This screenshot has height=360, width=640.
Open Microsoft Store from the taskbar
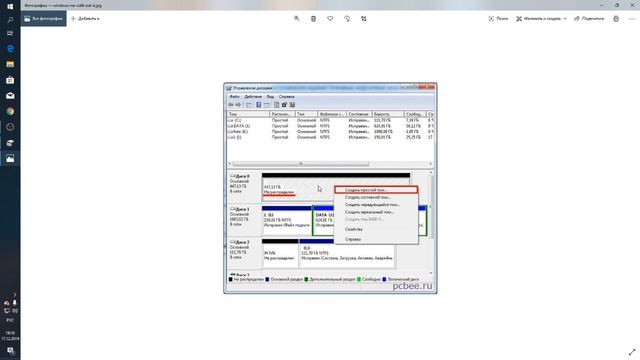click(10, 80)
